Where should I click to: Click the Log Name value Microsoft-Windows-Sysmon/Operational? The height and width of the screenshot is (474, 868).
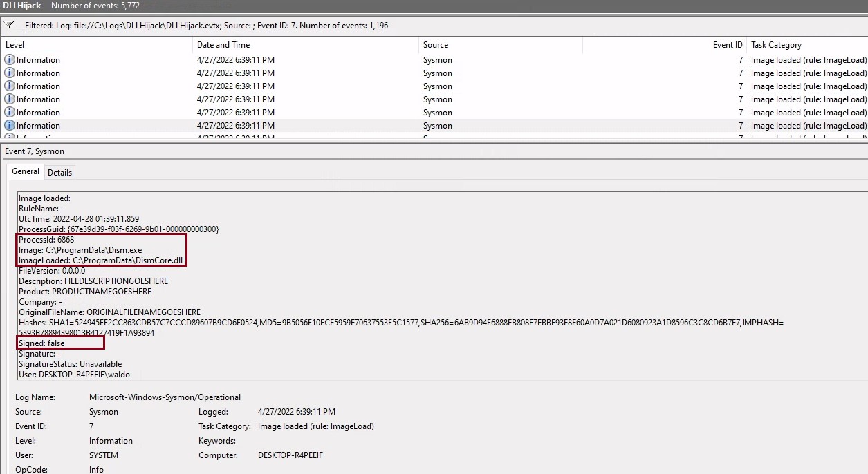[x=165, y=397]
